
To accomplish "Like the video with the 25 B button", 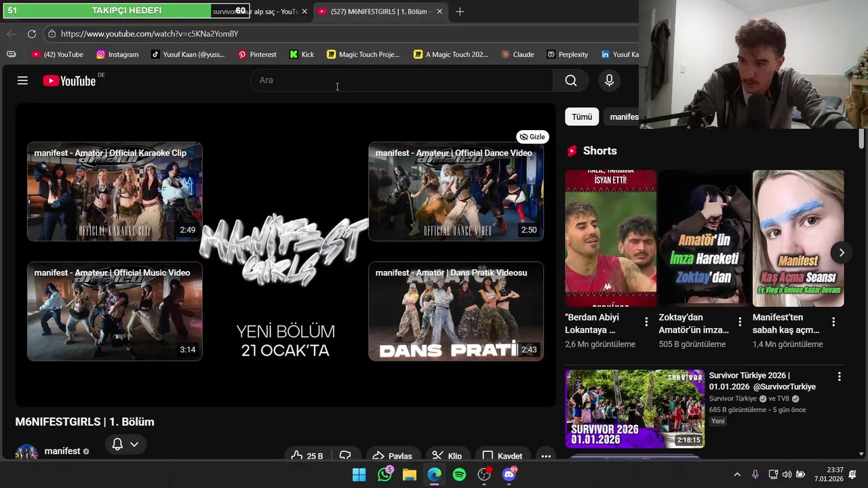I will pyautogui.click(x=307, y=455).
